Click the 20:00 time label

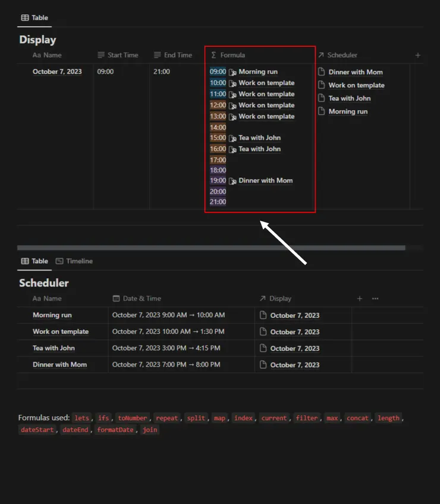tap(218, 192)
